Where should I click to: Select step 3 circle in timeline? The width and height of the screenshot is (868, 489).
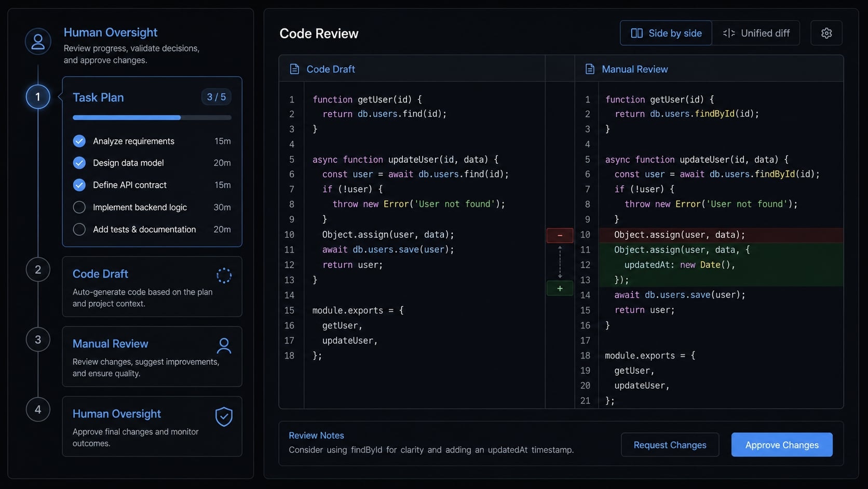38,340
